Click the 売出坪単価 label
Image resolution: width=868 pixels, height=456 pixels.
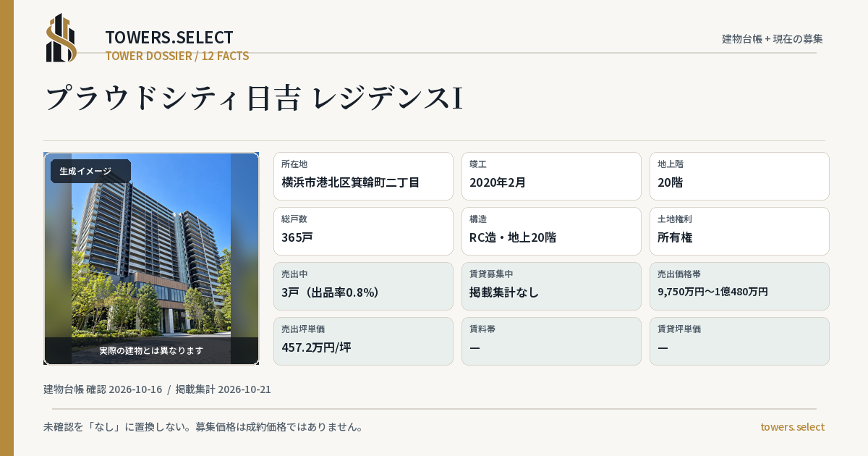(x=303, y=329)
